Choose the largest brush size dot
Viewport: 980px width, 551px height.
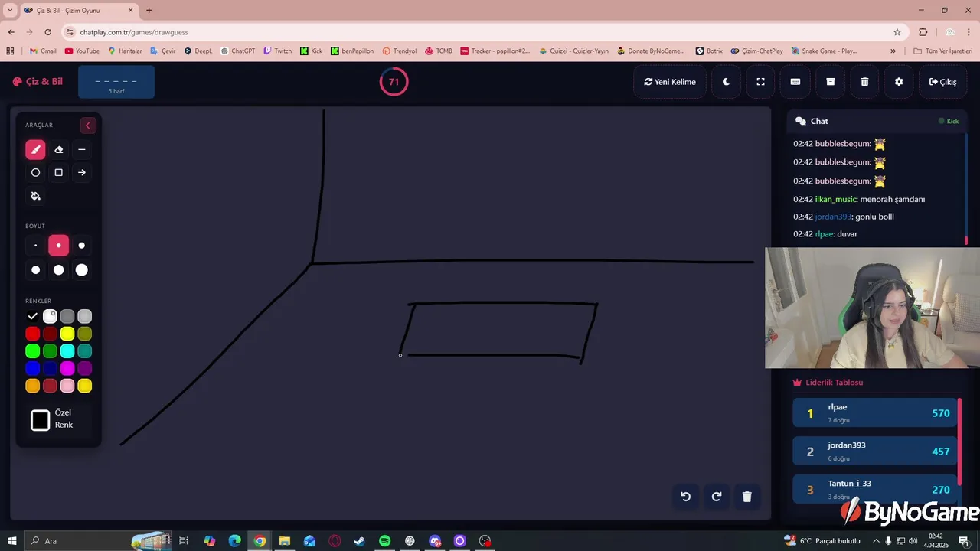tap(82, 270)
